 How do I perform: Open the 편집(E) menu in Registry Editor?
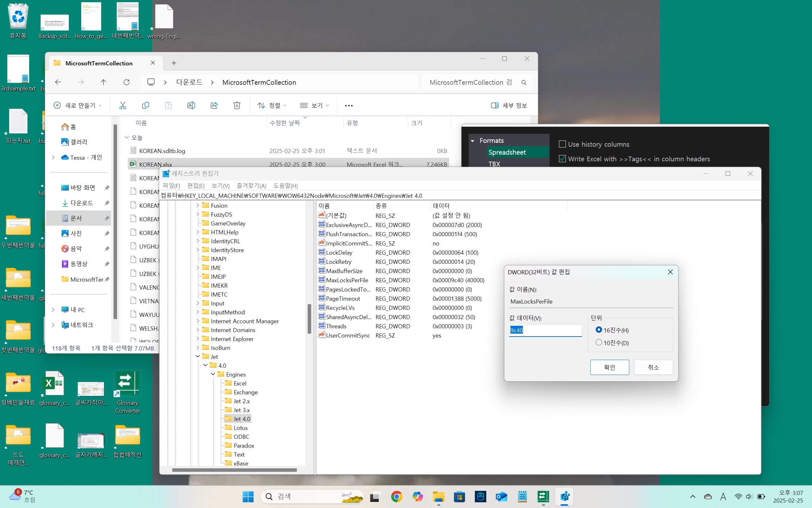pyautogui.click(x=196, y=186)
